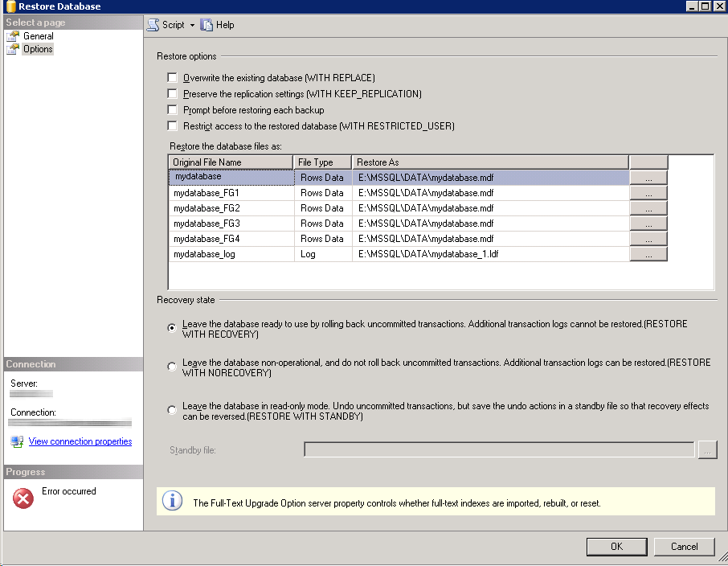Select the Options page

pos(38,49)
